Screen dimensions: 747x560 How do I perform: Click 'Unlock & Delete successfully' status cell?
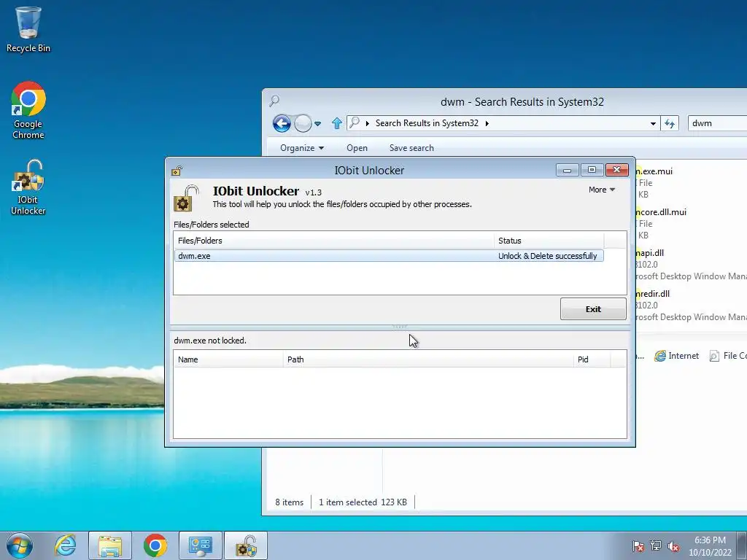[547, 256]
